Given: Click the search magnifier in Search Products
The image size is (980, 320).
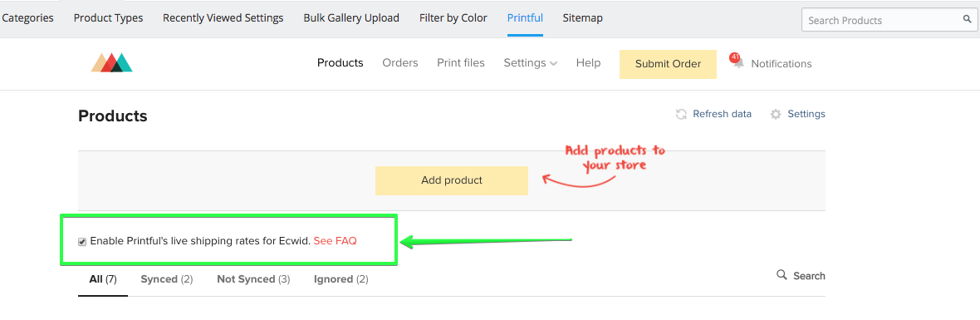Looking at the screenshot, I should pos(967,20).
